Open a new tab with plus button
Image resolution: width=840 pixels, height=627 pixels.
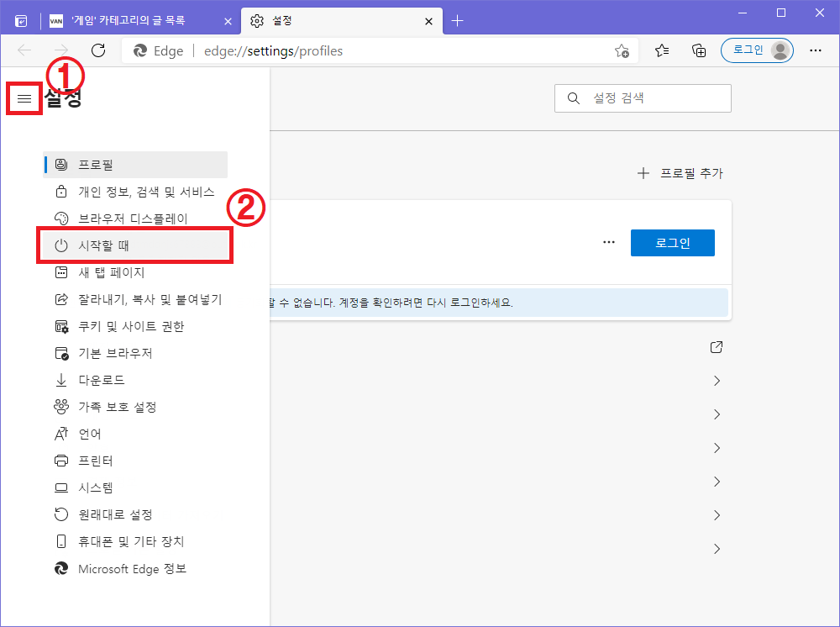click(457, 21)
